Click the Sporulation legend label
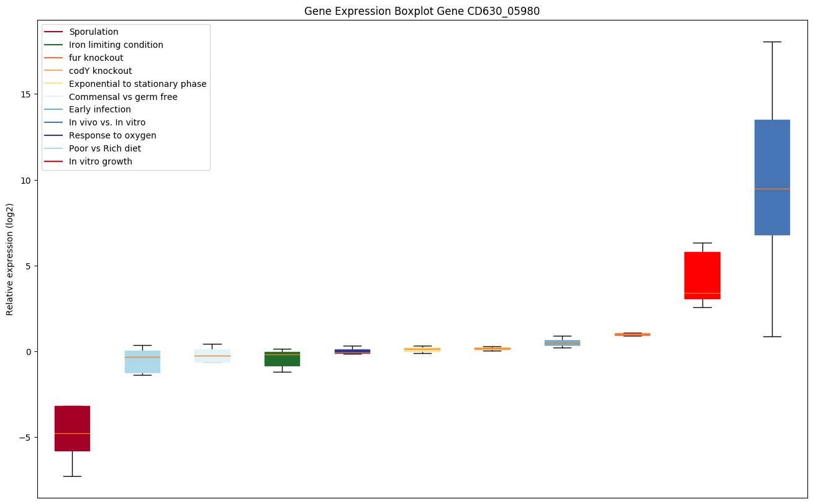 click(x=93, y=32)
